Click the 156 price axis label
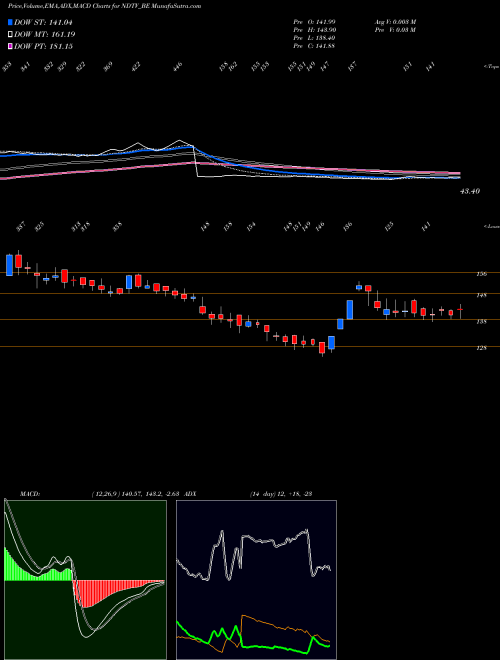The width and height of the screenshot is (500, 660). [x=482, y=274]
